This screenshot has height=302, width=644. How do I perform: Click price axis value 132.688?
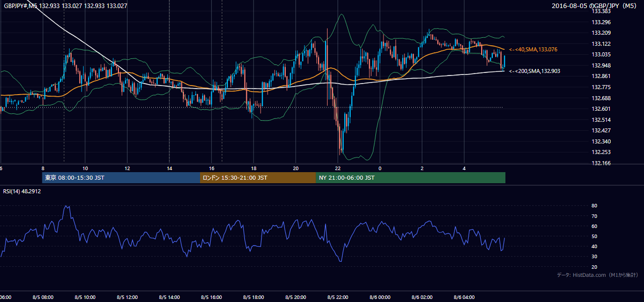[601, 98]
